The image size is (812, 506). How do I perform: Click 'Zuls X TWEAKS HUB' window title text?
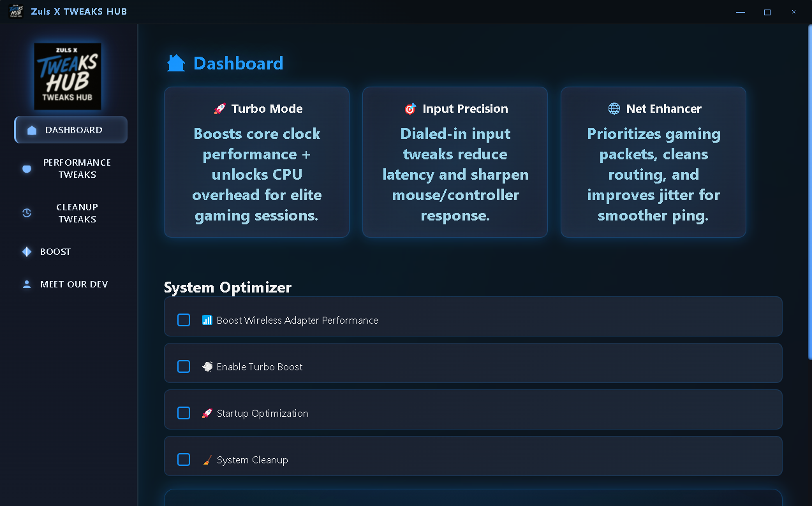click(x=78, y=11)
